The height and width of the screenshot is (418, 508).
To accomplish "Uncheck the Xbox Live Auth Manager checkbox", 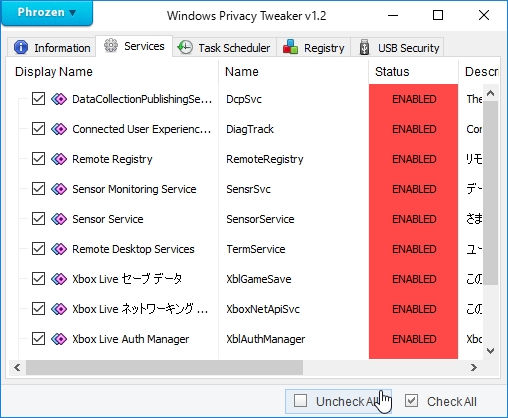I will pyautogui.click(x=38, y=339).
